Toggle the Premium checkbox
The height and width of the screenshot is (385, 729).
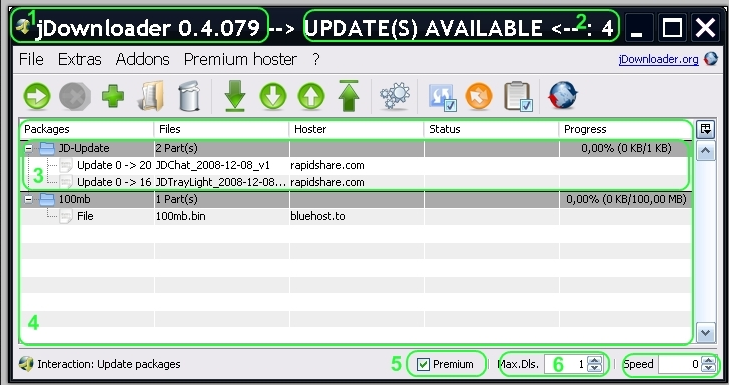(x=423, y=364)
